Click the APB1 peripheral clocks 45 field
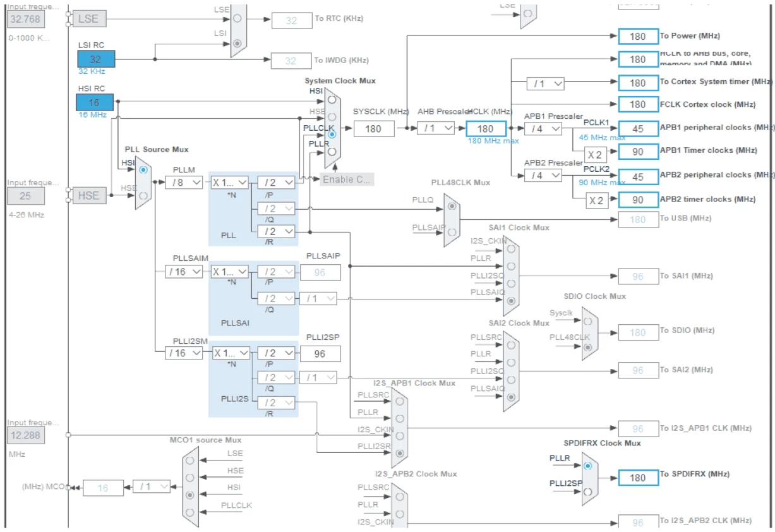 (x=638, y=128)
